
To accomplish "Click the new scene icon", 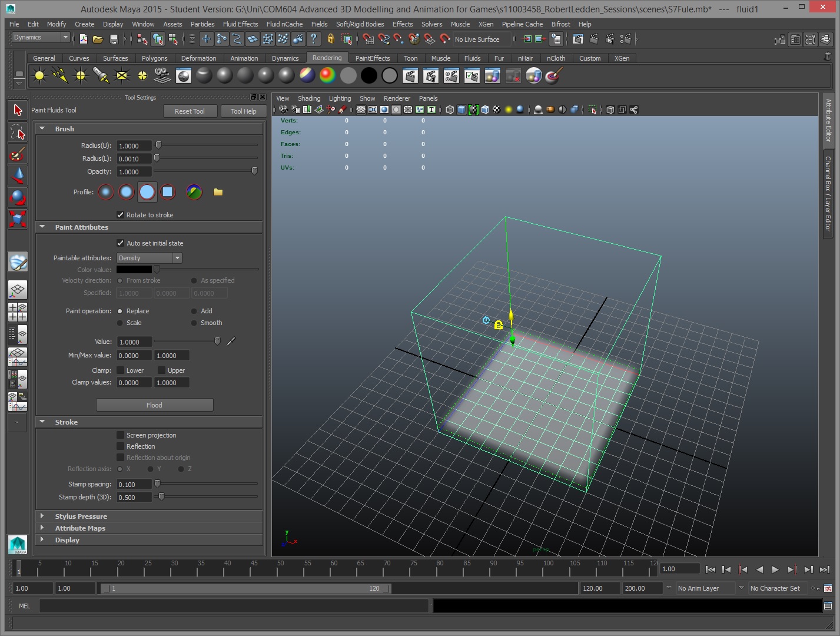I will point(84,39).
